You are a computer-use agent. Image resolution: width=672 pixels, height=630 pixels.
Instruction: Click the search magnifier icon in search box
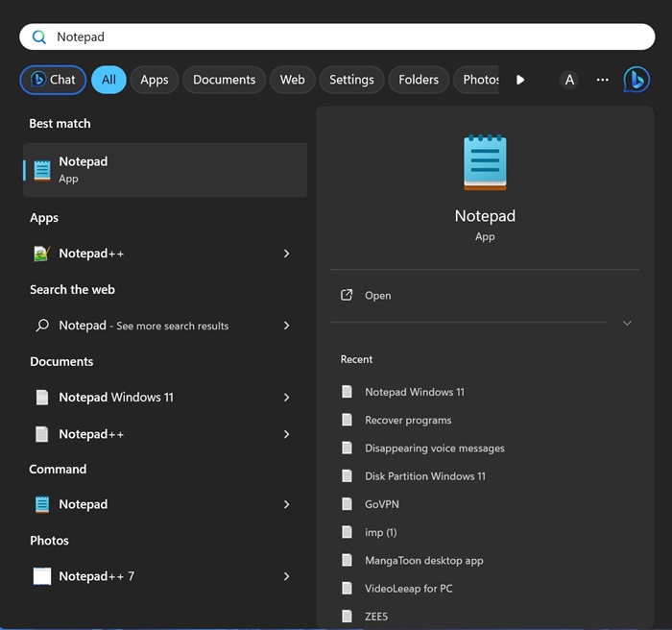39,37
